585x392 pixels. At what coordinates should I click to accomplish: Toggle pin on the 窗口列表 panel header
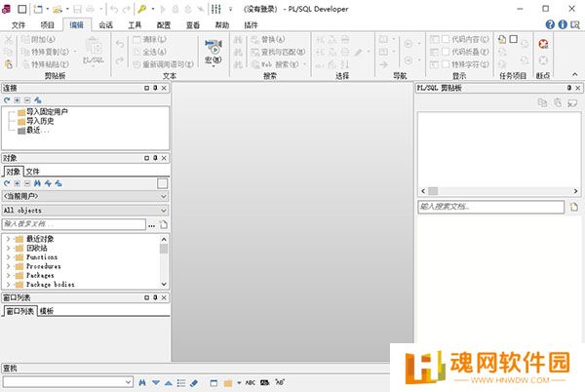tap(155, 297)
